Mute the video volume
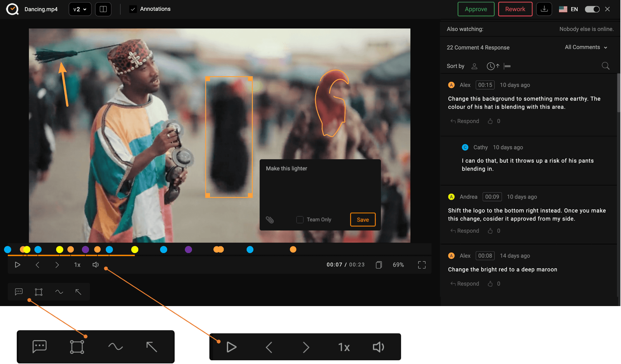The height and width of the screenshot is (364, 621). pos(96,265)
